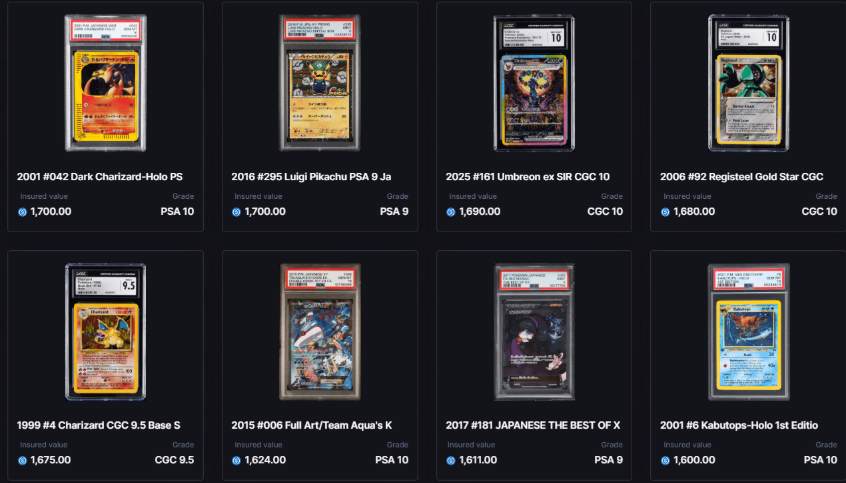This screenshot has height=483, width=846.
Task: Open the Luigi Pikachu PSA 9 card image
Action: 320,83
